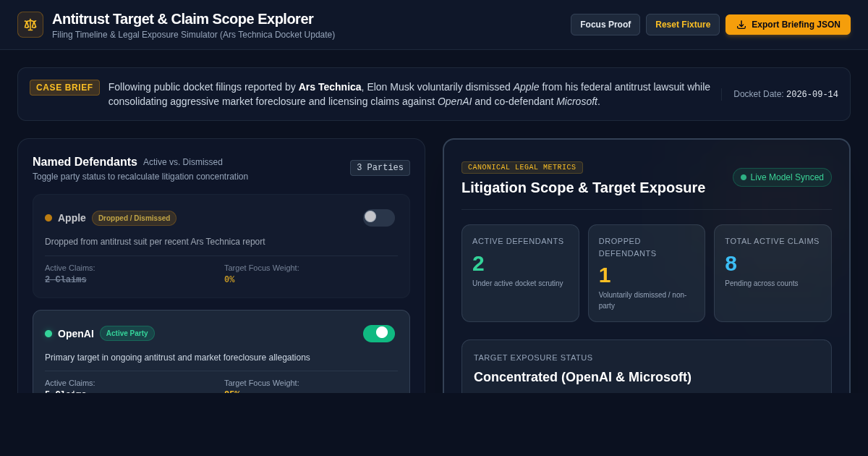Click the Pending across counts caption
This screenshot has width=868, height=456.
coord(762,283)
